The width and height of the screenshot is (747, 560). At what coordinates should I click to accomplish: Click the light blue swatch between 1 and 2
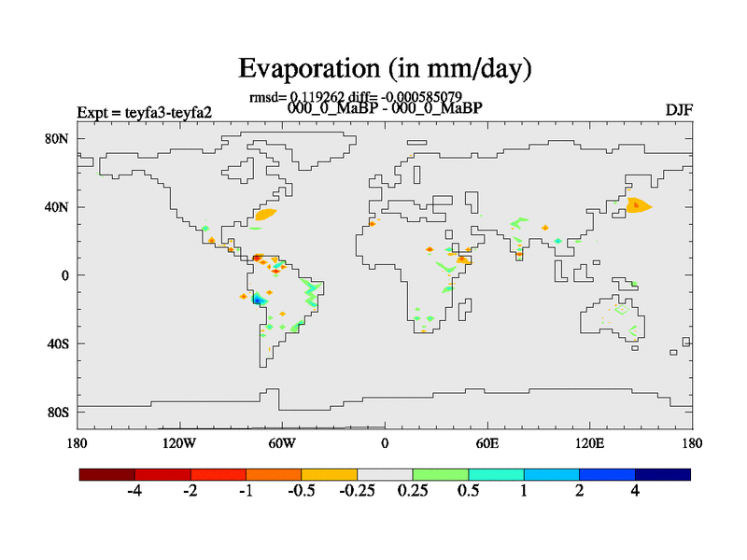pyautogui.click(x=552, y=474)
